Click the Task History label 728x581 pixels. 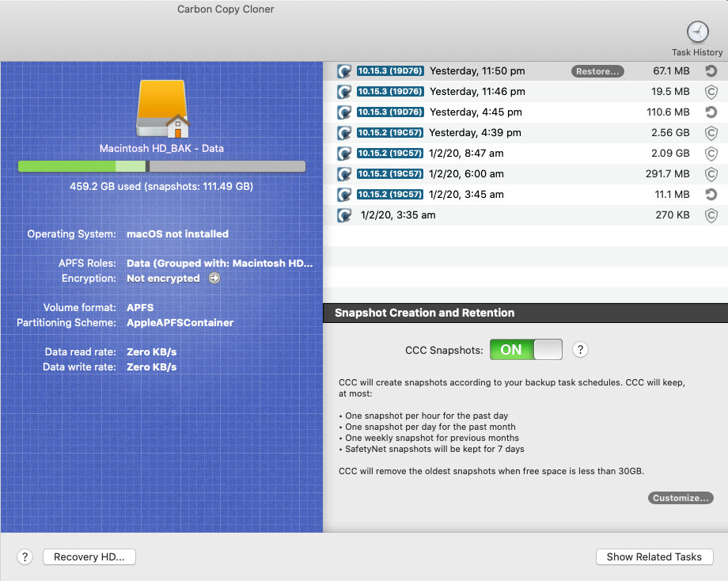[x=697, y=52]
